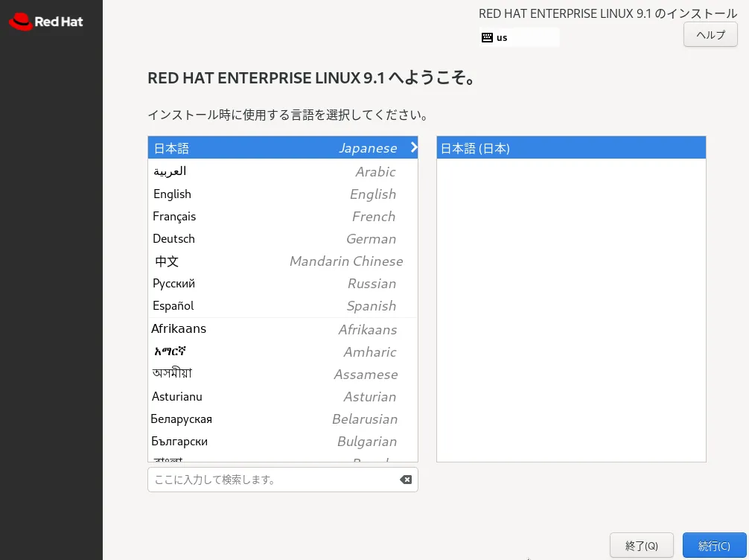Select 日本語 (日本) locale entry
Image resolution: width=749 pixels, height=560 pixels.
(570, 148)
